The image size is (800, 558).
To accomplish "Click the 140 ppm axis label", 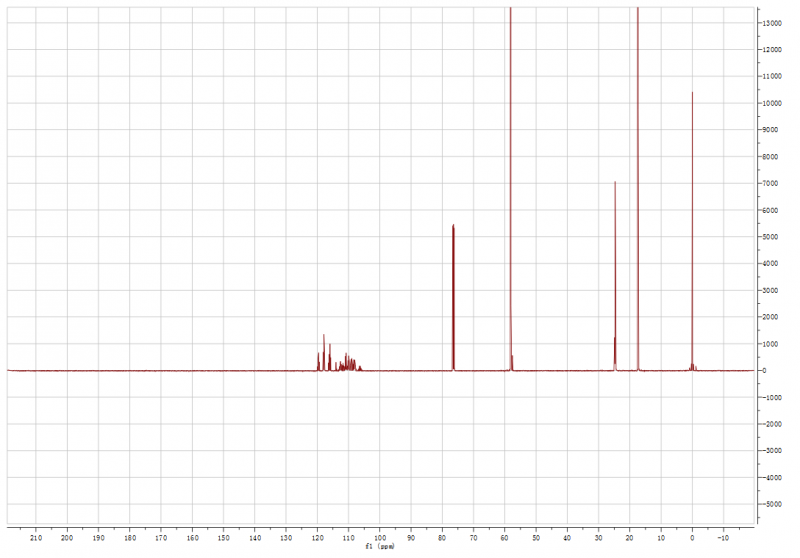I will pos(255,538).
